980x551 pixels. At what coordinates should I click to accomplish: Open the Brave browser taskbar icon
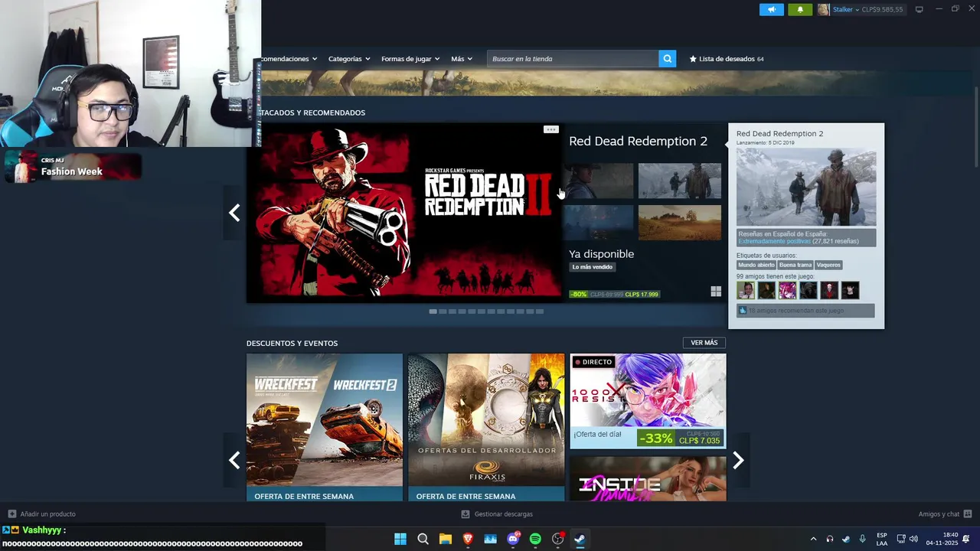click(468, 539)
